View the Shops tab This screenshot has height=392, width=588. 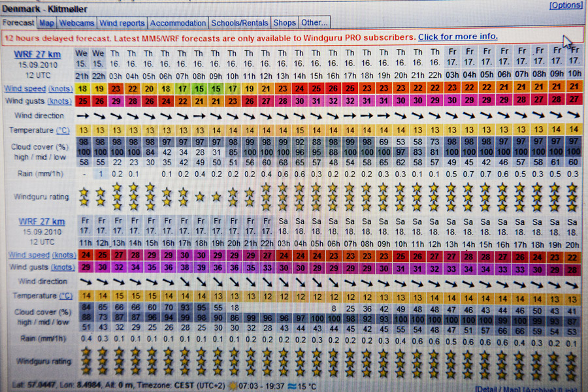point(284,23)
